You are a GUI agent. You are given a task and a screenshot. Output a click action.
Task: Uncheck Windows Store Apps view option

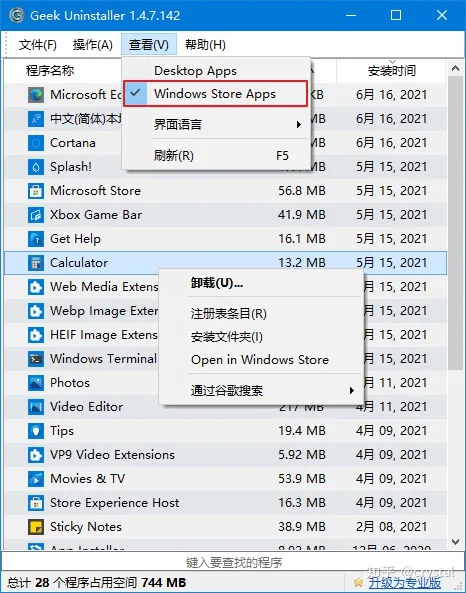215,93
